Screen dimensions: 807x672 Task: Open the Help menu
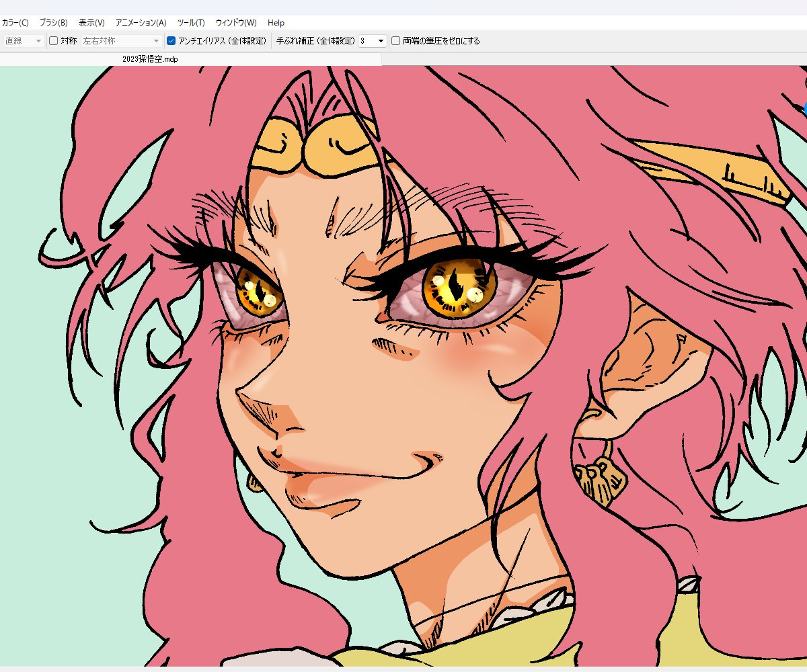click(276, 23)
